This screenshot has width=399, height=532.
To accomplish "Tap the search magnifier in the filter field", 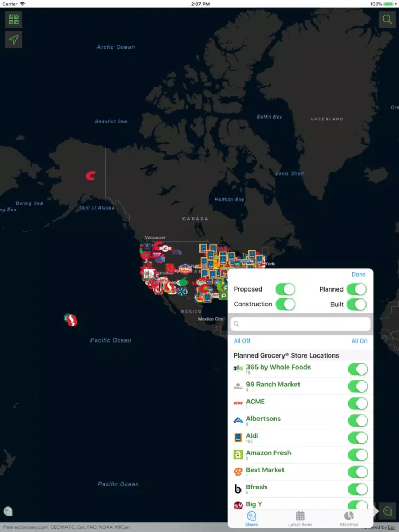I will [x=237, y=324].
